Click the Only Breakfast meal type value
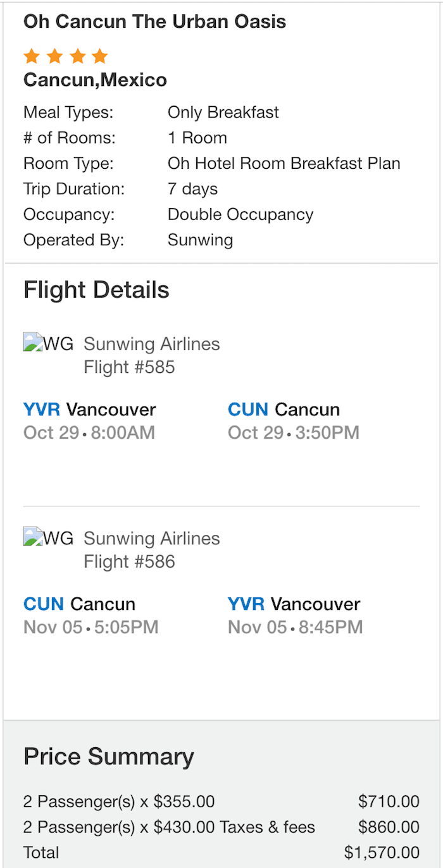443x868 pixels. click(x=223, y=113)
